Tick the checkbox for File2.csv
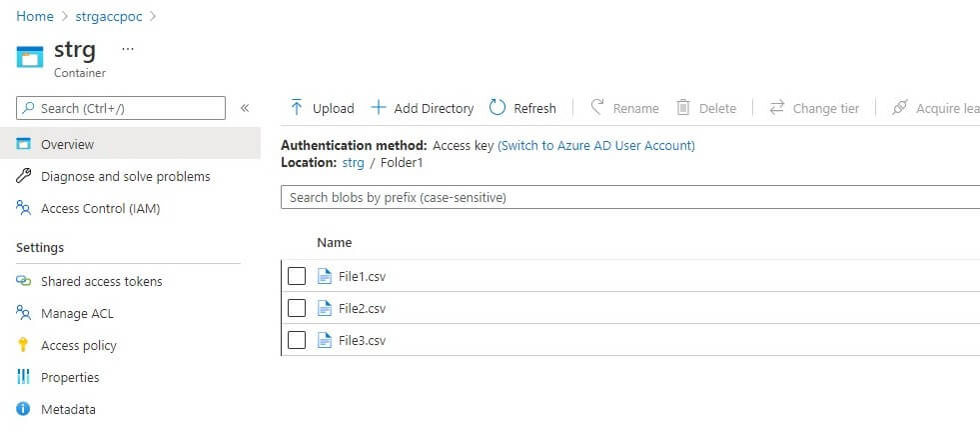This screenshot has height=445, width=980. (x=297, y=308)
